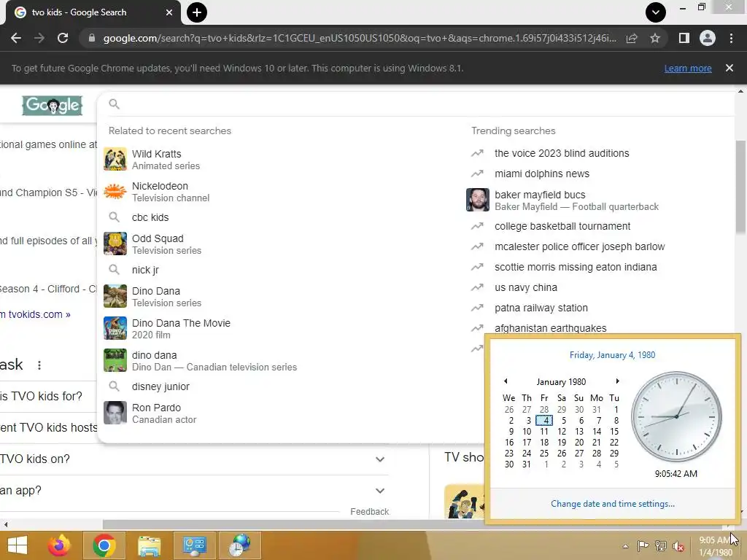This screenshot has height=560, width=747.
Task: Expand the an app question
Action: (x=194, y=491)
